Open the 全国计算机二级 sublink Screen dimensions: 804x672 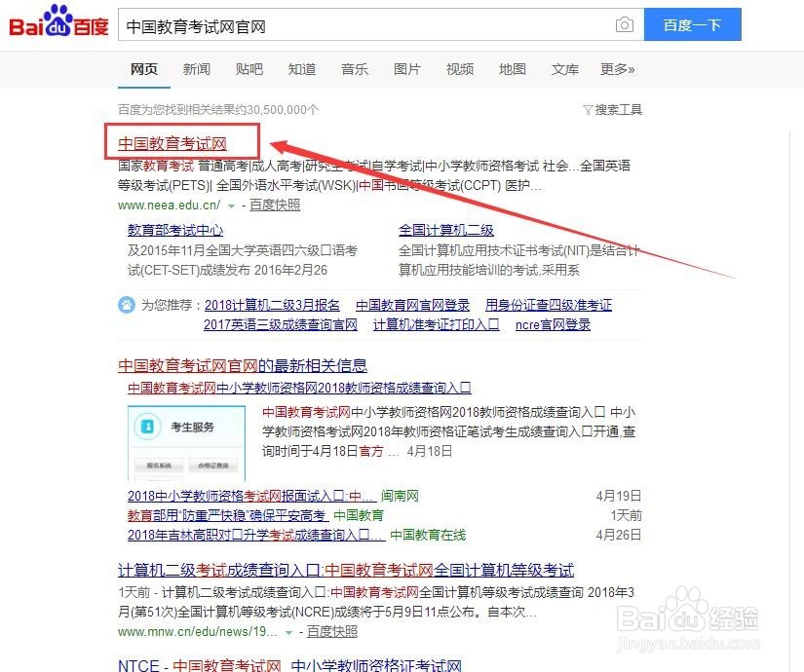[x=446, y=230]
